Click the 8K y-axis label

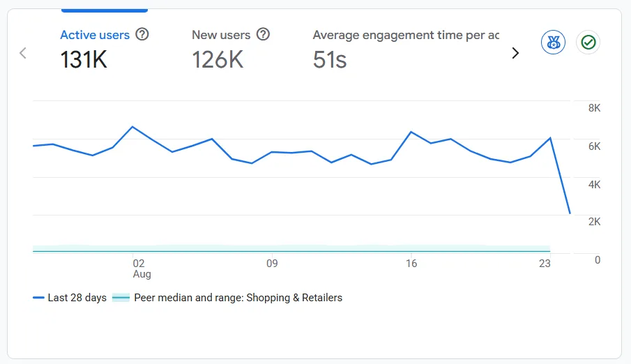coord(594,108)
